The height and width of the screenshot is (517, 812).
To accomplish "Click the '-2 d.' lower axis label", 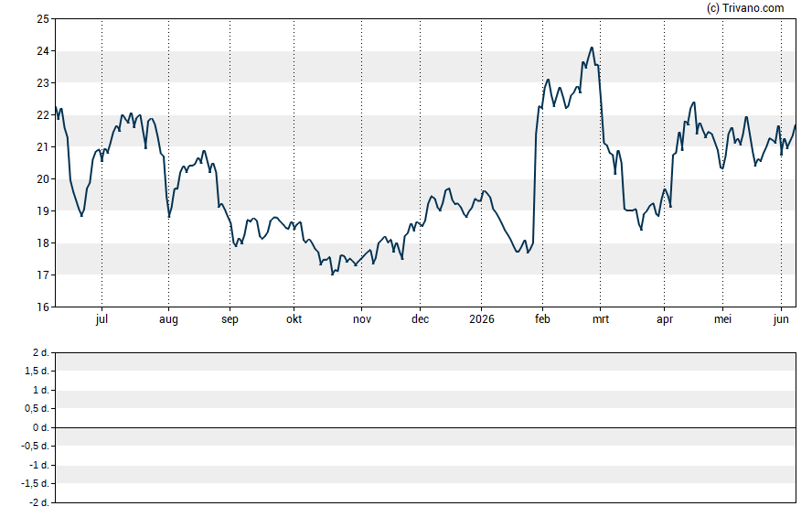I will click(38, 502).
